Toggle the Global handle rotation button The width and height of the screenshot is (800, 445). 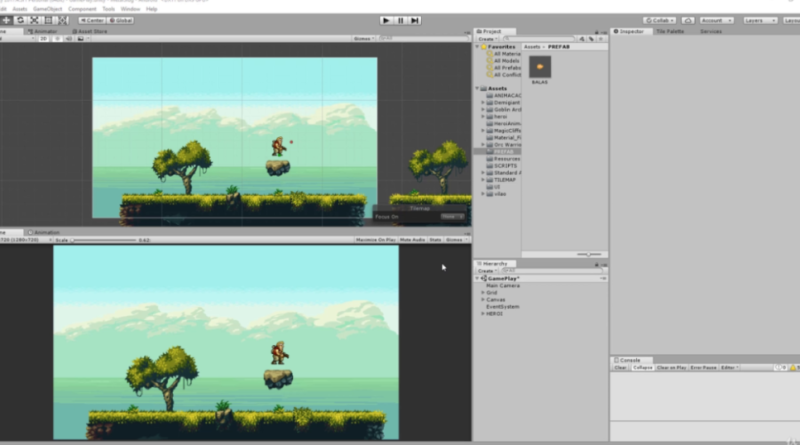click(121, 20)
